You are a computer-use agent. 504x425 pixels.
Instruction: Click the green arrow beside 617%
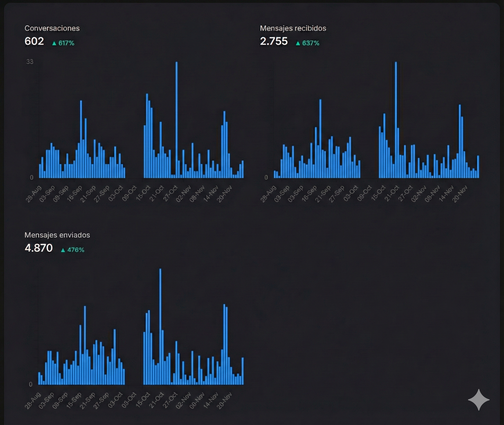54,43
